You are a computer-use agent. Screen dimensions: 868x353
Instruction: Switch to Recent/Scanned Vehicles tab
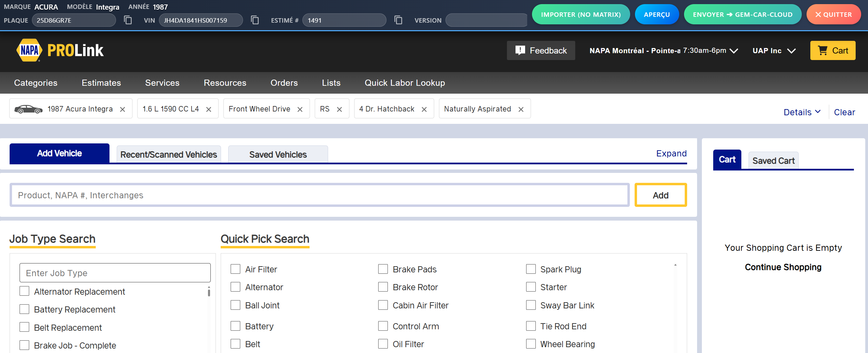click(x=169, y=154)
